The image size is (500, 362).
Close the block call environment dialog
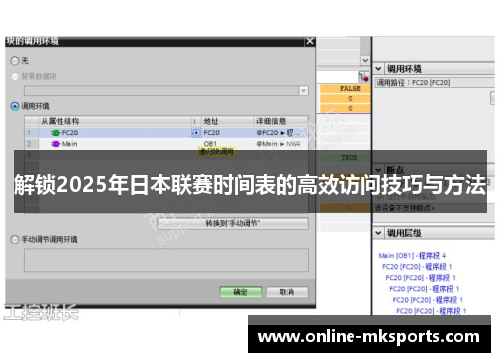(x=310, y=41)
